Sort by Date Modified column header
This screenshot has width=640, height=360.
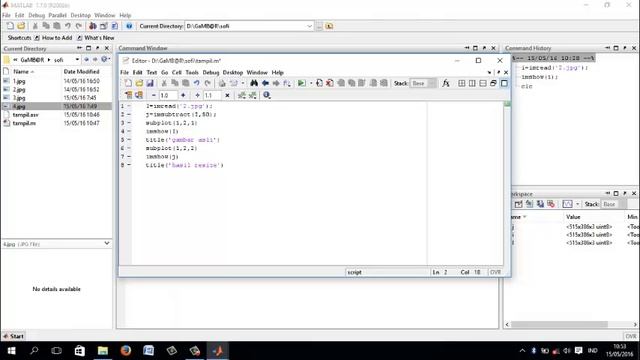(81, 71)
